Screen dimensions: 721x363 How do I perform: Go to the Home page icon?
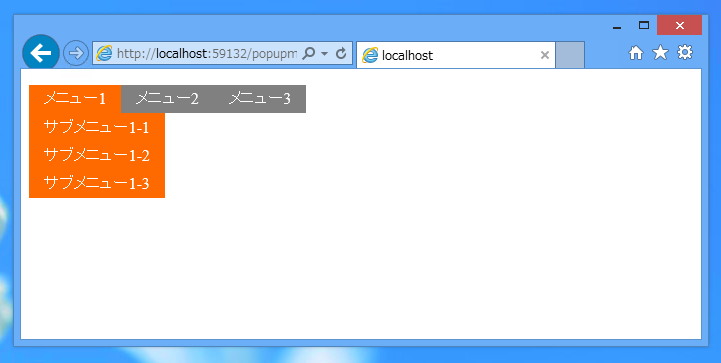636,53
